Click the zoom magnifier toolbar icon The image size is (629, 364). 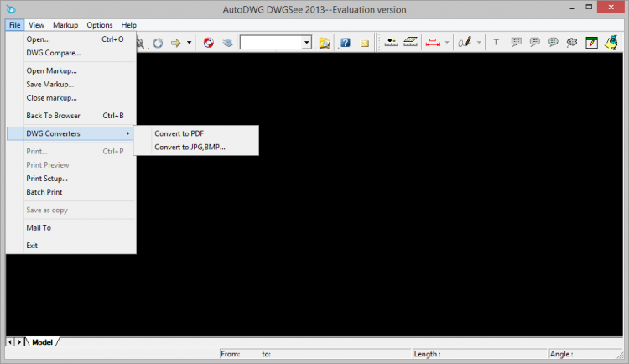pyautogui.click(x=140, y=44)
